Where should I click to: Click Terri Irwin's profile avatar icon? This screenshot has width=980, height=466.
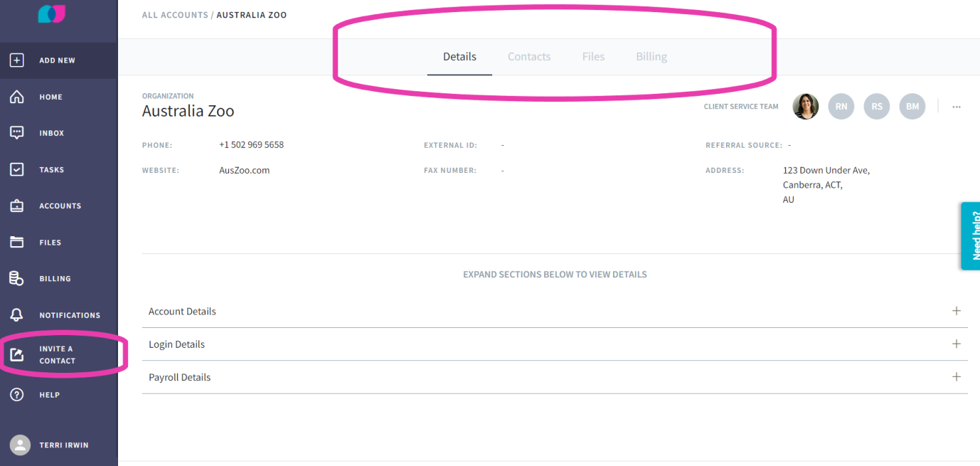point(20,445)
